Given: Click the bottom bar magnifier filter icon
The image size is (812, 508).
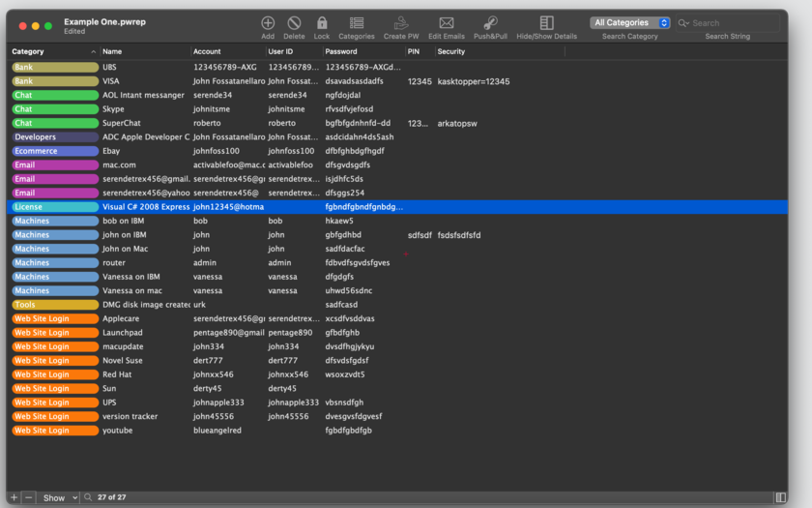Looking at the screenshot, I should pyautogui.click(x=88, y=497).
